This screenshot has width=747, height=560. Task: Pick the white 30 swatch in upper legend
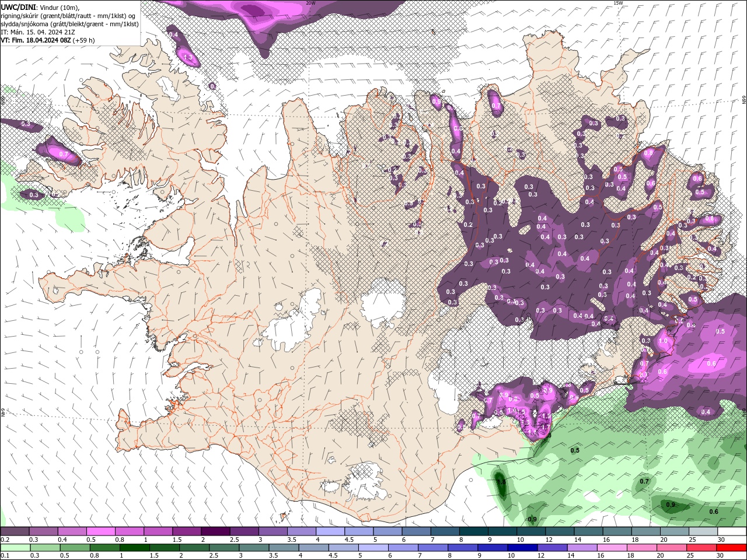732,531
